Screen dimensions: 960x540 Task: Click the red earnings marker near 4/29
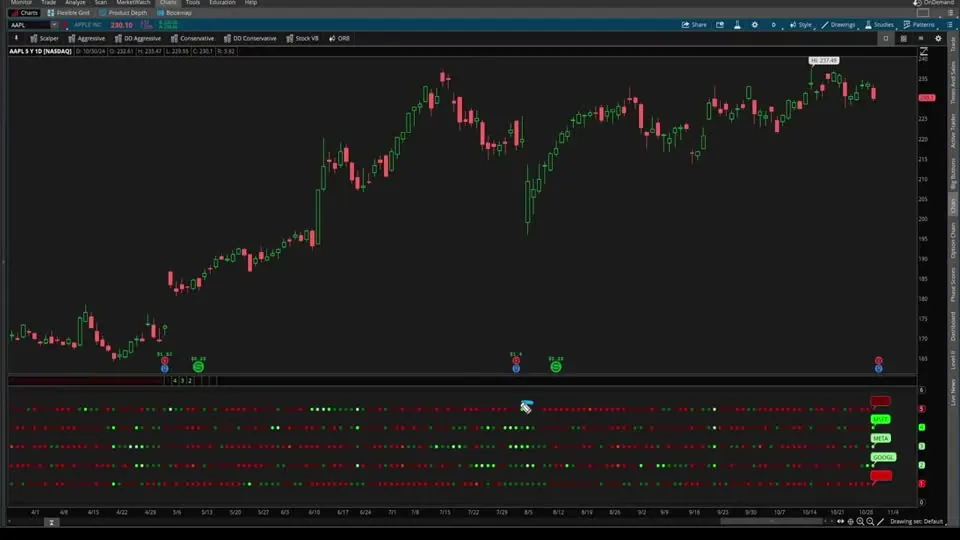point(164,361)
